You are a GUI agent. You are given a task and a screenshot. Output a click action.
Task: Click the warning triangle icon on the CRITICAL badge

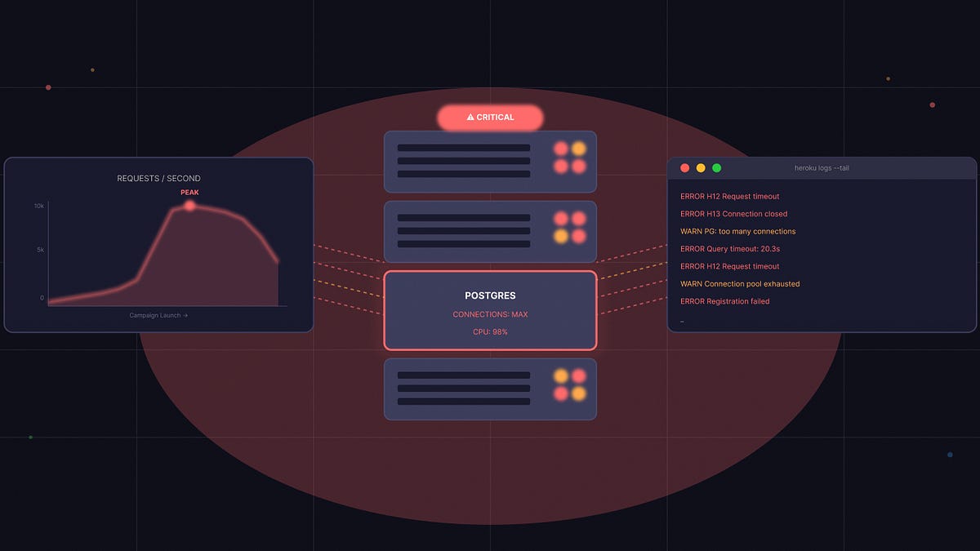(x=469, y=117)
